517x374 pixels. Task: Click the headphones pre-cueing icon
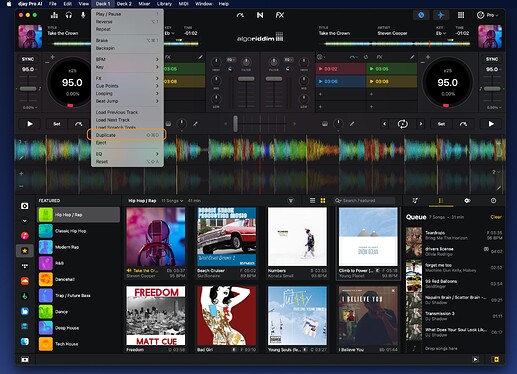[x=69, y=15]
